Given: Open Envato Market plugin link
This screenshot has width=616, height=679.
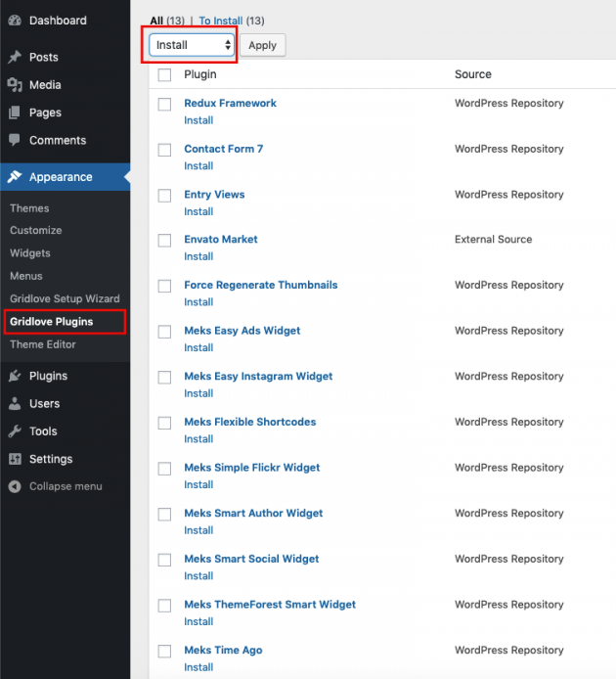Looking at the screenshot, I should tap(221, 240).
